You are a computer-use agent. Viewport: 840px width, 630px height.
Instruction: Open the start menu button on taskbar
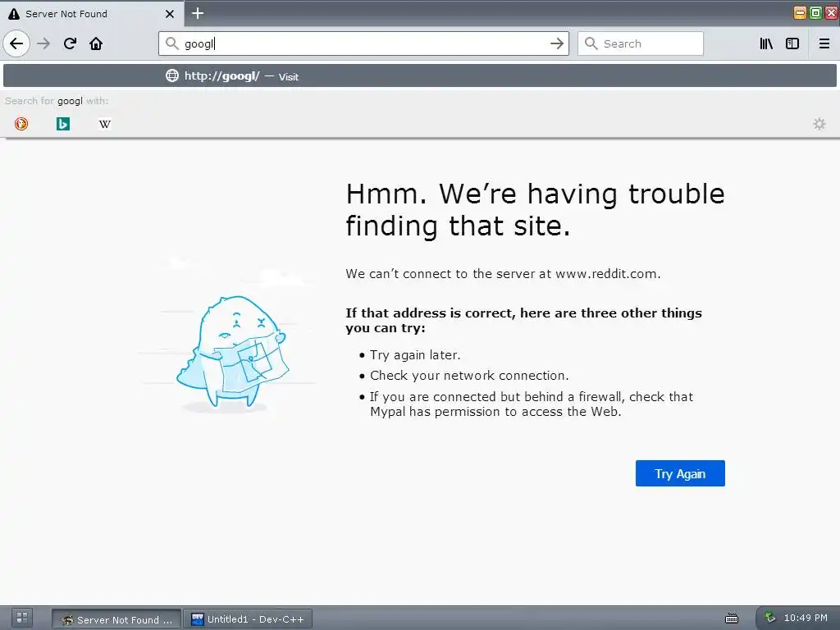(22, 618)
